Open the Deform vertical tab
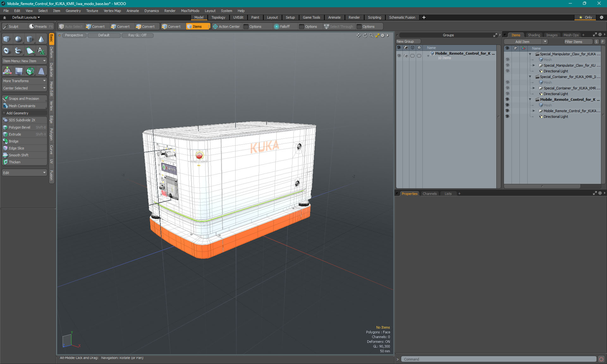This screenshot has width=607, height=364. [x=52, y=52]
